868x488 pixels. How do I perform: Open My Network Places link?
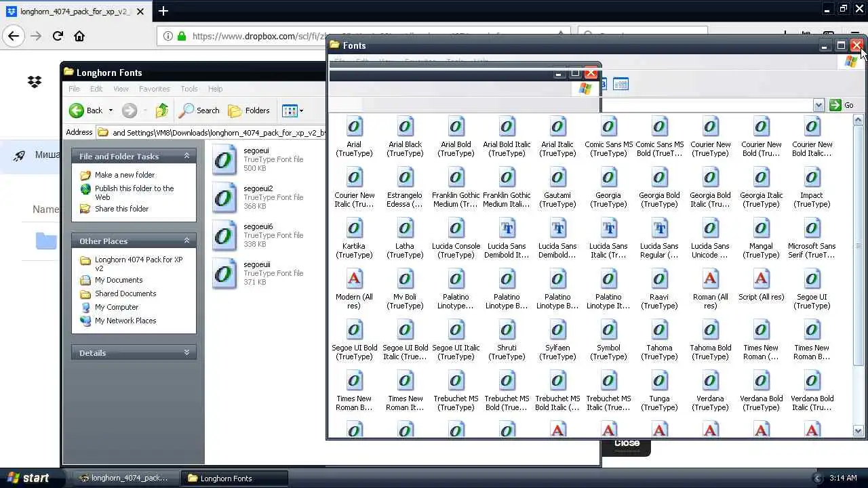click(125, 321)
